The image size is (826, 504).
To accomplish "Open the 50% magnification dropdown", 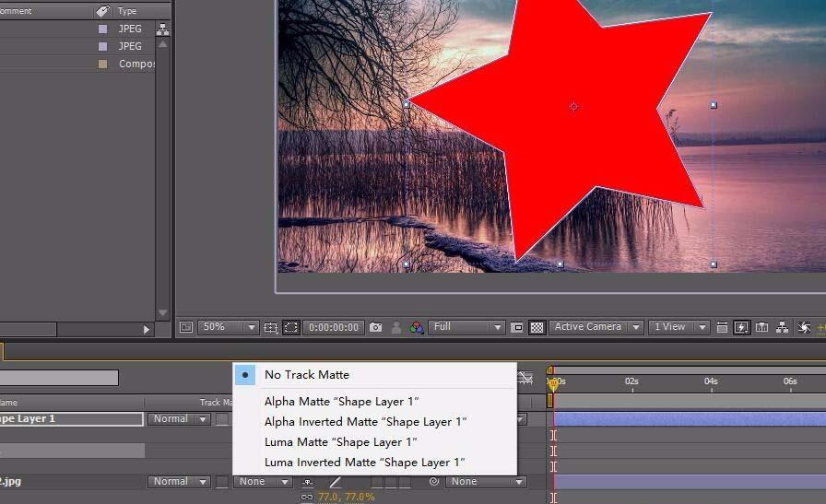I will (230, 327).
